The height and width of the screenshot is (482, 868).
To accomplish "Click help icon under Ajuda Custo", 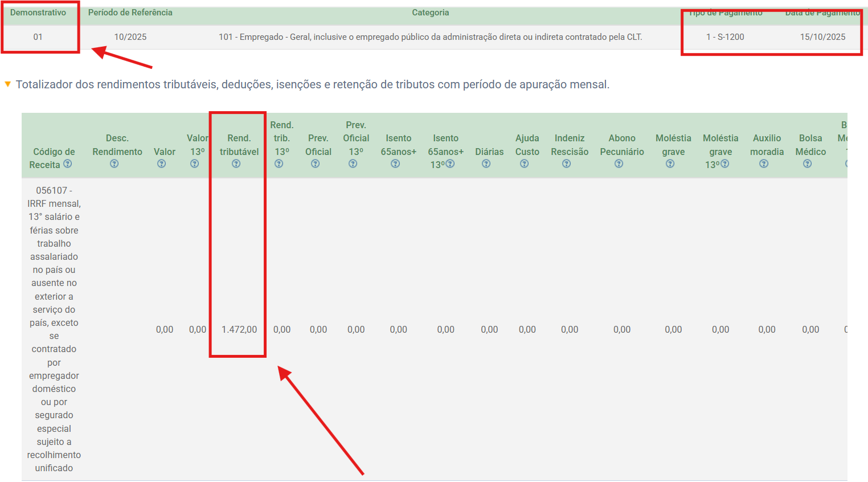I will (525, 164).
